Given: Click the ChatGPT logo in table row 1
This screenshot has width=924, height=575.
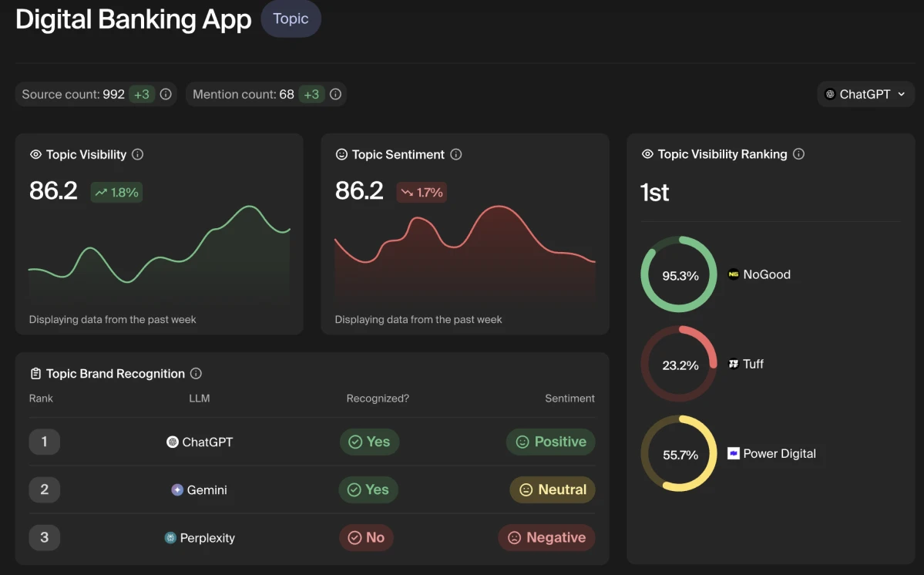Looking at the screenshot, I should point(172,442).
